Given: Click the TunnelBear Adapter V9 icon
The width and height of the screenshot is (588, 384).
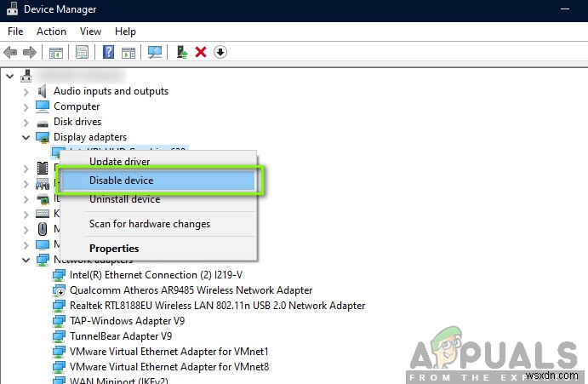Looking at the screenshot, I should 59,336.
